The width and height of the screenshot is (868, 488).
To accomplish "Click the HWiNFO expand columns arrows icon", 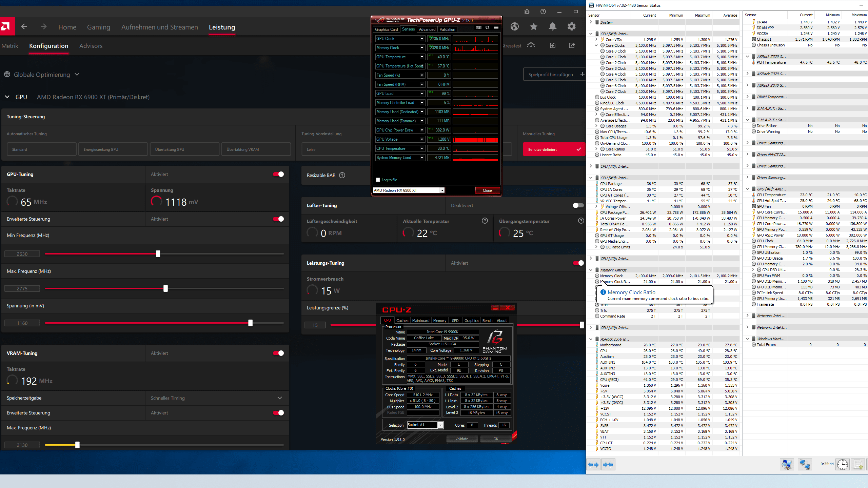I will (x=593, y=465).
